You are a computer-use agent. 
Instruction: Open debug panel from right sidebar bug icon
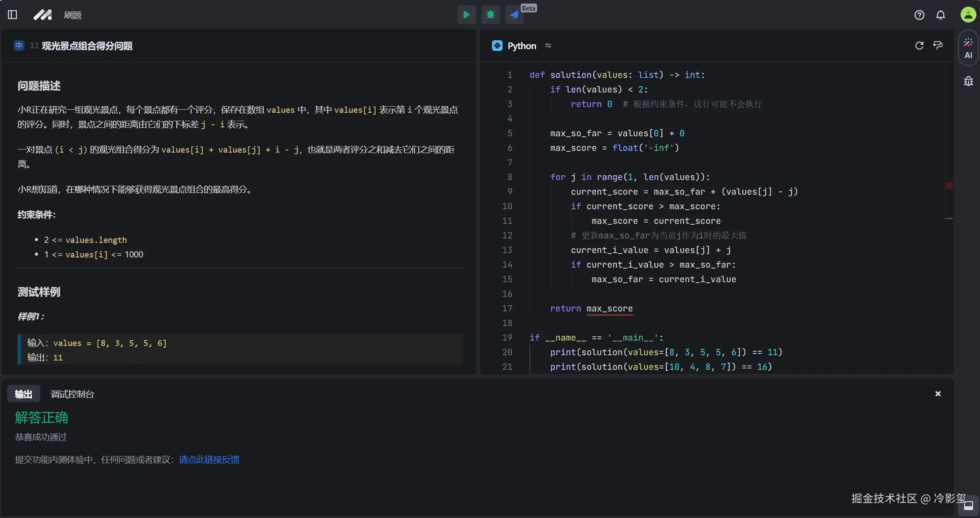968,81
